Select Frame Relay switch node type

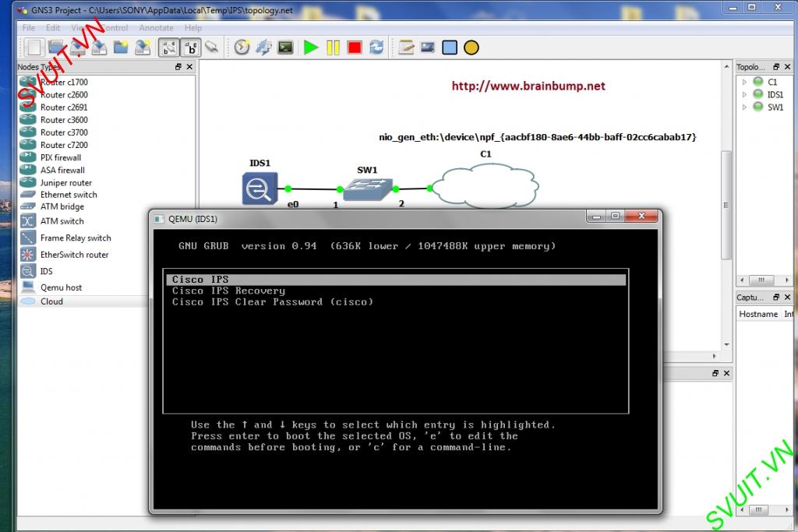tap(76, 238)
